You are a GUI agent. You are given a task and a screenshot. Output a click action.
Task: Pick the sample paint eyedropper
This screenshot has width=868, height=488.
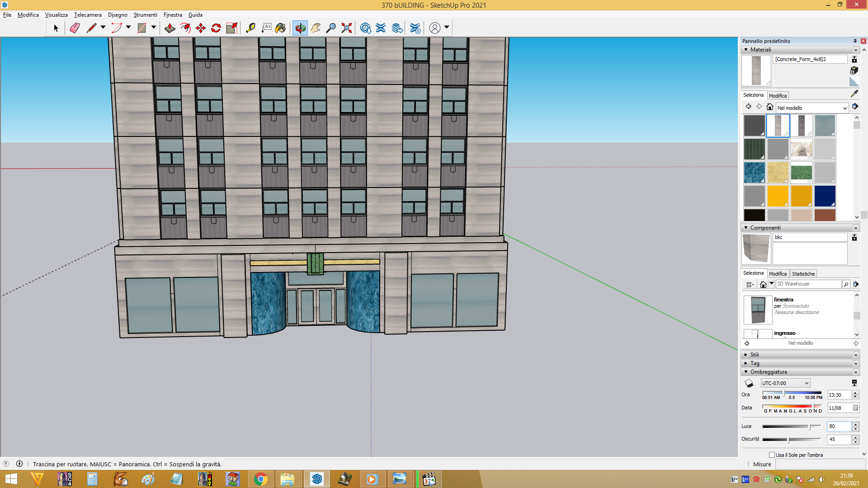point(854,94)
